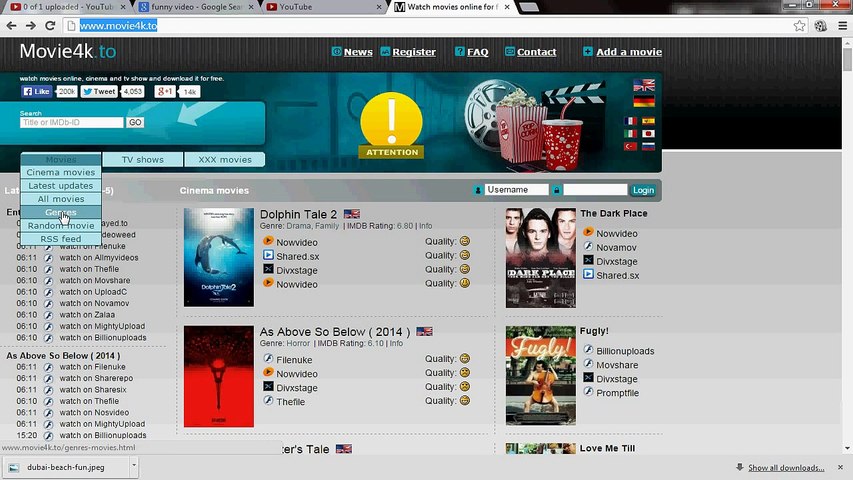Click Filenuke icon under As Above So Below

coord(268,359)
